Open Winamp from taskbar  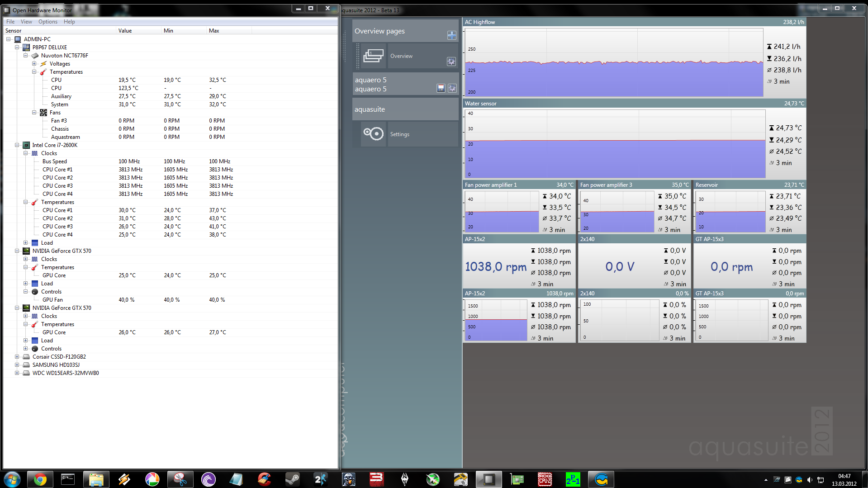(124, 479)
